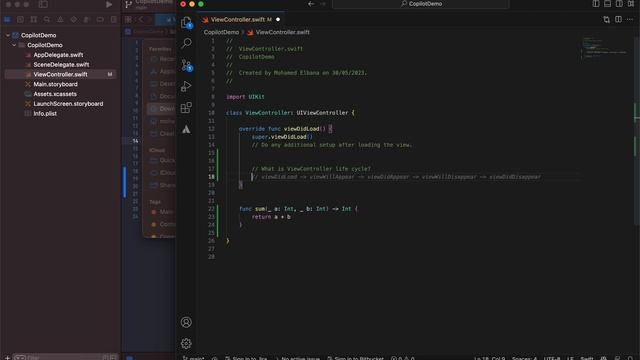
Task: Select Main.storyboard in Xcode navigator
Action: tap(55, 84)
